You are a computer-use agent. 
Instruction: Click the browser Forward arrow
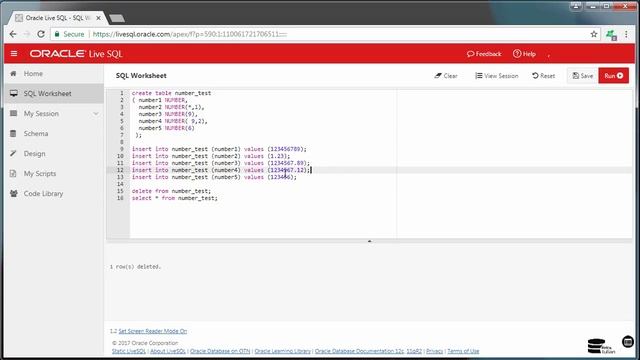click(27, 34)
